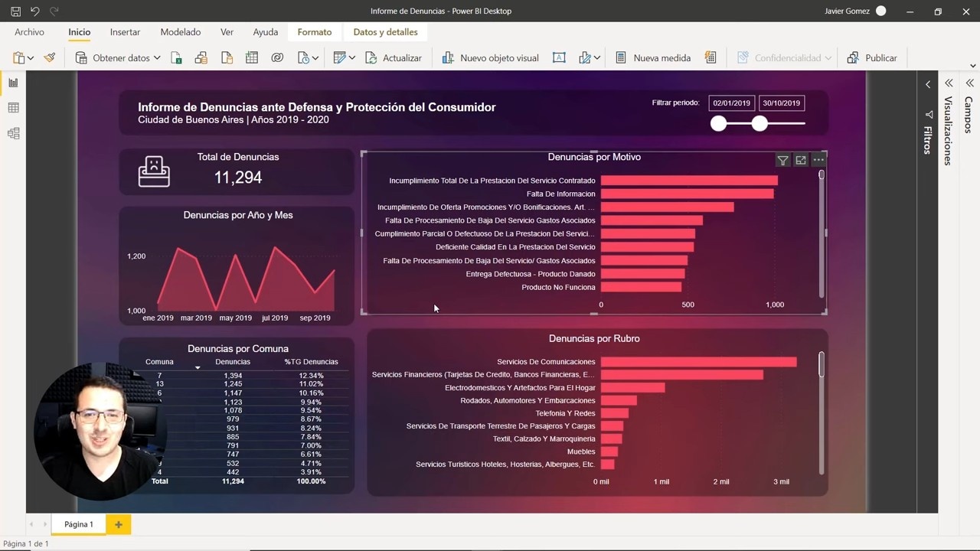Switch to the Insertar ribbon tab
980x551 pixels.
125,32
